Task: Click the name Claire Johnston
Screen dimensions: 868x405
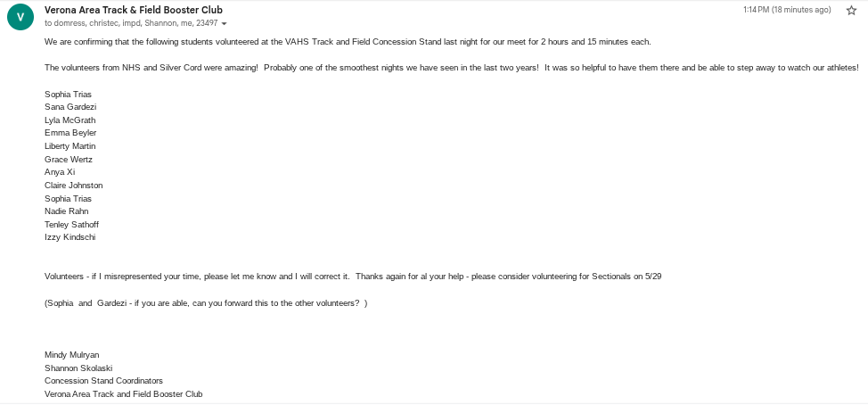Action: 73,186
